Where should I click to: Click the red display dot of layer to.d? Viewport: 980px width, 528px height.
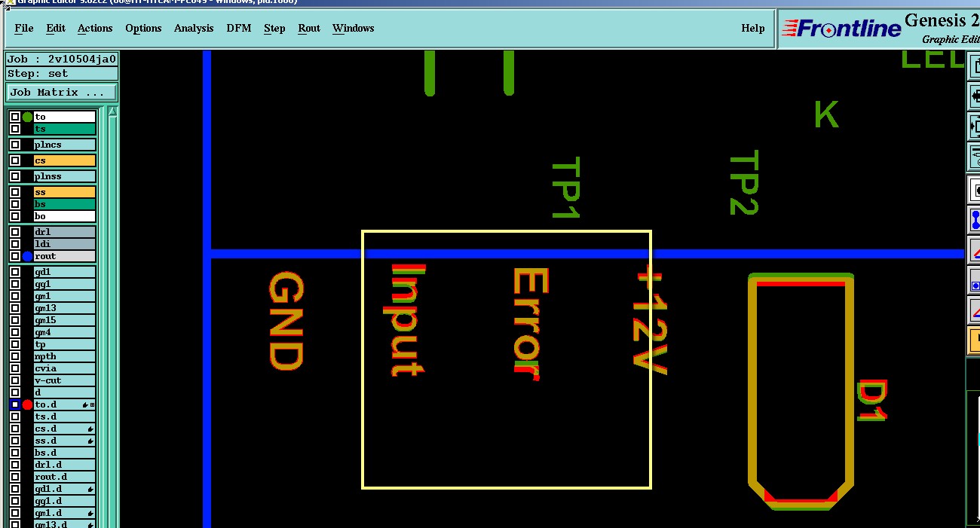tap(27, 404)
